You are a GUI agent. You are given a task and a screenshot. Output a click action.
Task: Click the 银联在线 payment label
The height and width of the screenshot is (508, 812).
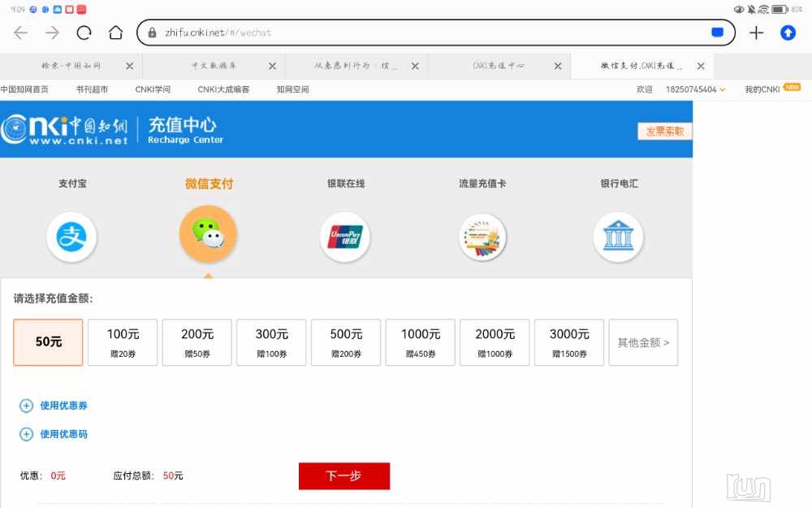click(346, 184)
